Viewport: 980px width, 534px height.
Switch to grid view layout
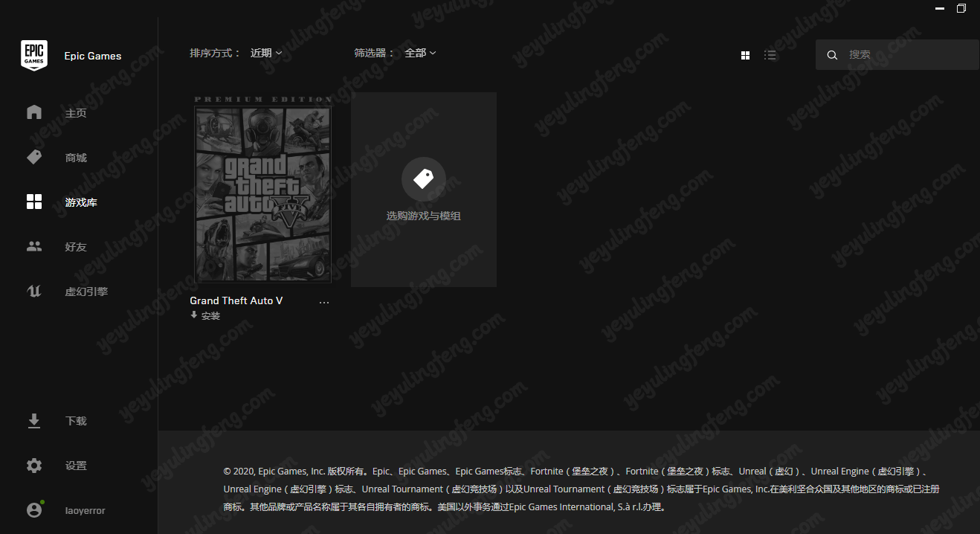pos(745,55)
